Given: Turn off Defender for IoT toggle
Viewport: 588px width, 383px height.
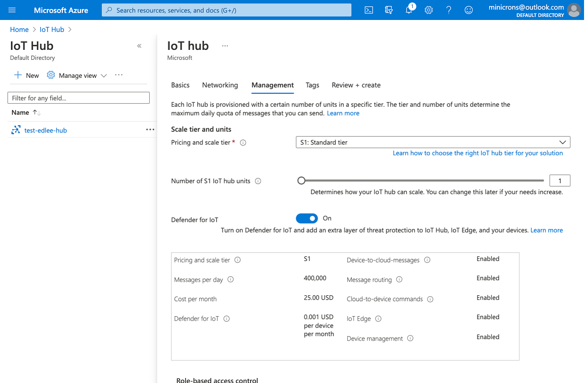Looking at the screenshot, I should point(307,218).
